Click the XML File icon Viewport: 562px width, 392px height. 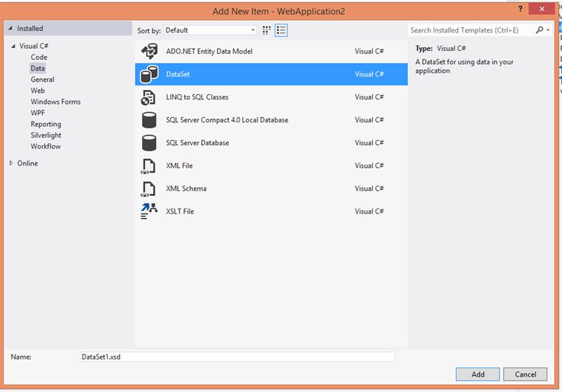pos(148,166)
